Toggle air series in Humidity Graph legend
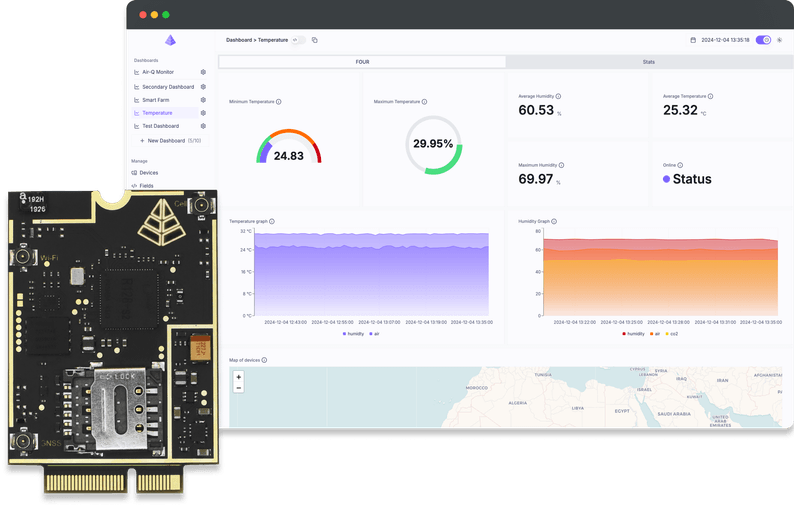794x512 pixels. point(655,334)
